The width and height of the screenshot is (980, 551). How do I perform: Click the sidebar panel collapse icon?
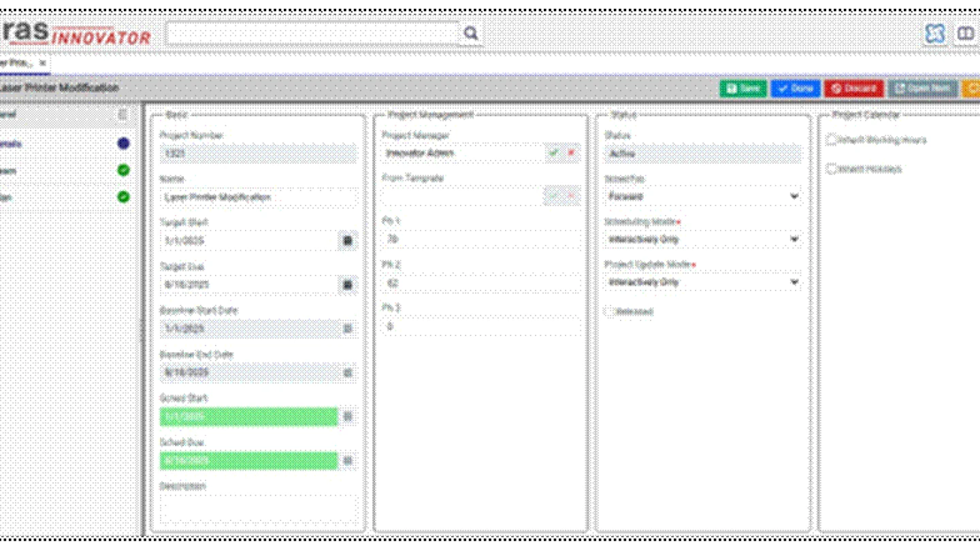click(122, 115)
